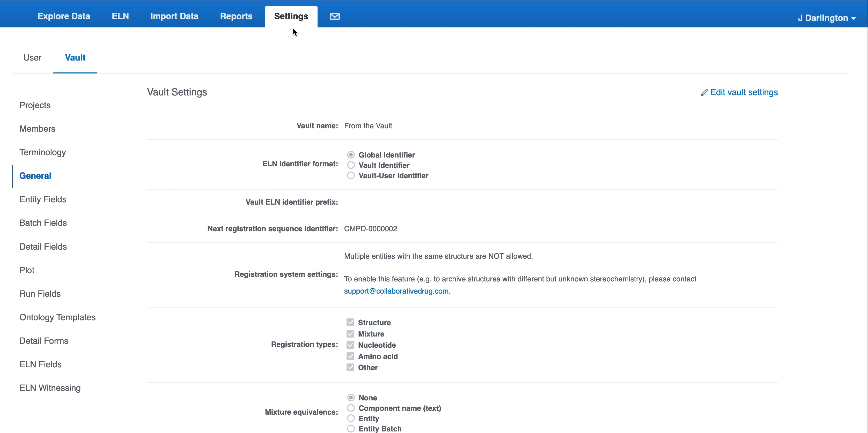This screenshot has height=433, width=868.
Task: Click the vault name 'From the Vault'
Action: [x=368, y=126]
